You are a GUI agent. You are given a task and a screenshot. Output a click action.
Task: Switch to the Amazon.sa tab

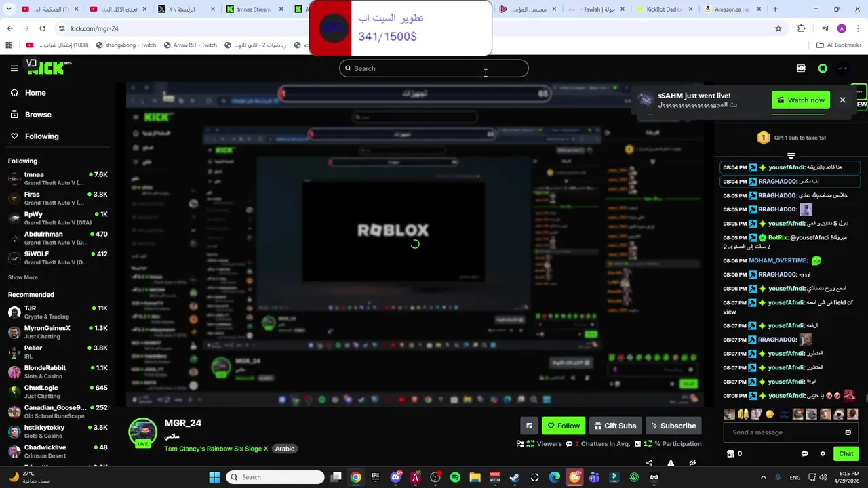click(731, 9)
